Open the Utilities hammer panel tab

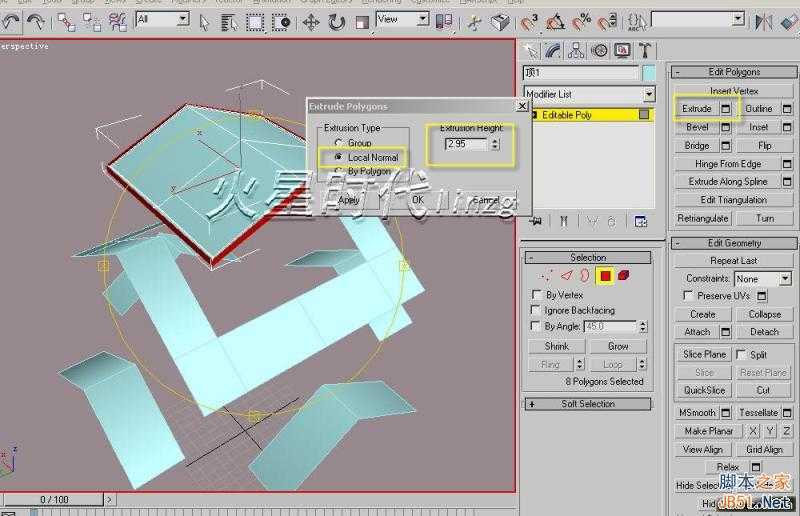[x=645, y=51]
